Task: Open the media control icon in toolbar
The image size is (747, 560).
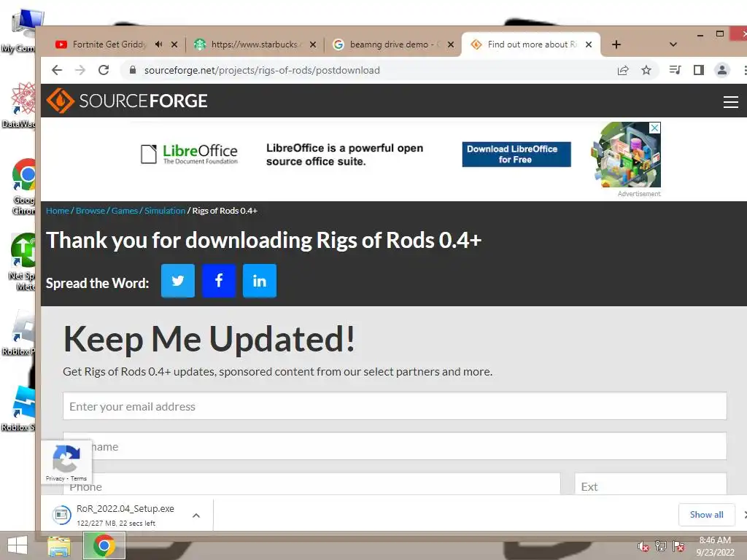Action: [675, 71]
